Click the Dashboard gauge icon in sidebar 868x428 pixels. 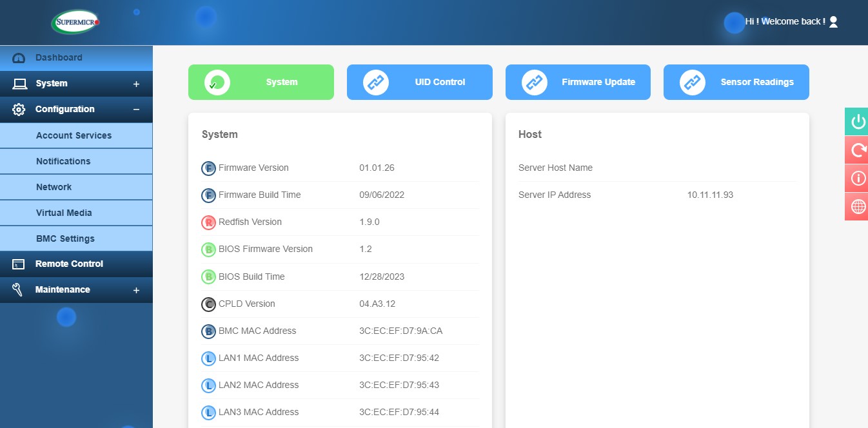tap(19, 58)
